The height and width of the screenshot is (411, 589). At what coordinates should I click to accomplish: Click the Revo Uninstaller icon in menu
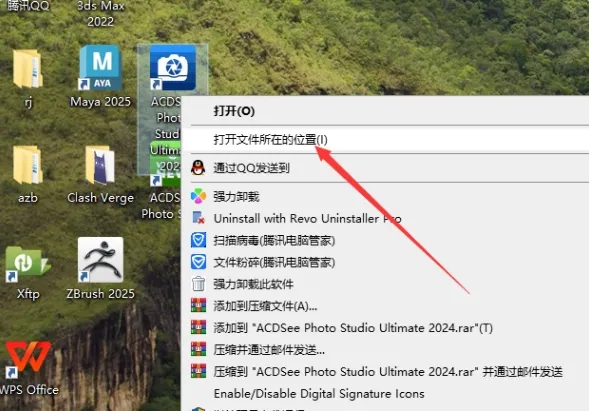pos(198,218)
